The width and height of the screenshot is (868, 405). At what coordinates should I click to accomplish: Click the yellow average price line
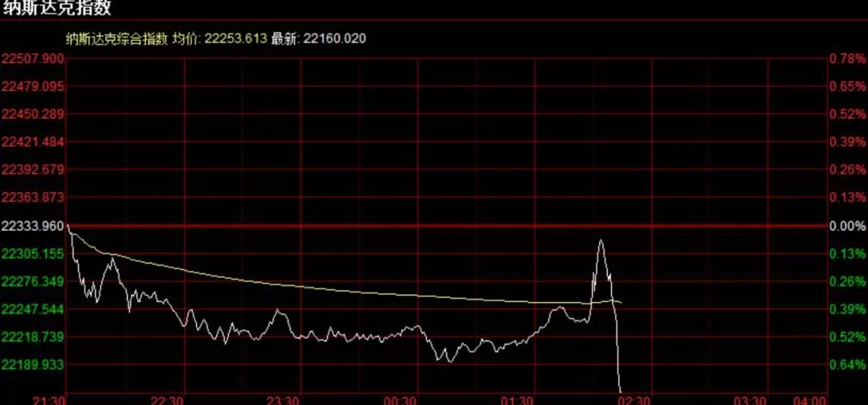point(343,291)
